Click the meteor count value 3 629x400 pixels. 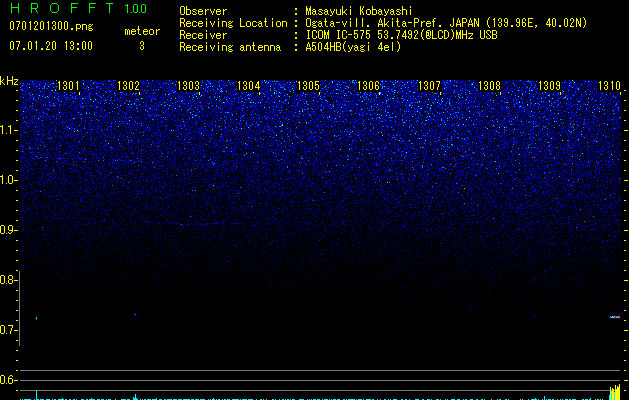(x=142, y=46)
